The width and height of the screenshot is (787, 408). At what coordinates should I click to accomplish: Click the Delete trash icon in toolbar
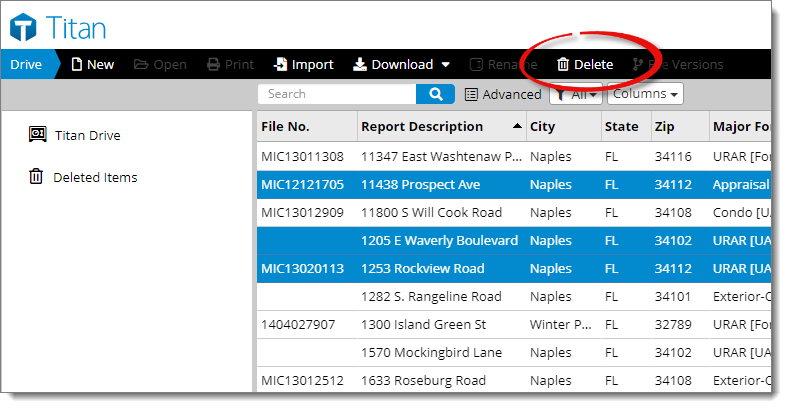tap(563, 64)
